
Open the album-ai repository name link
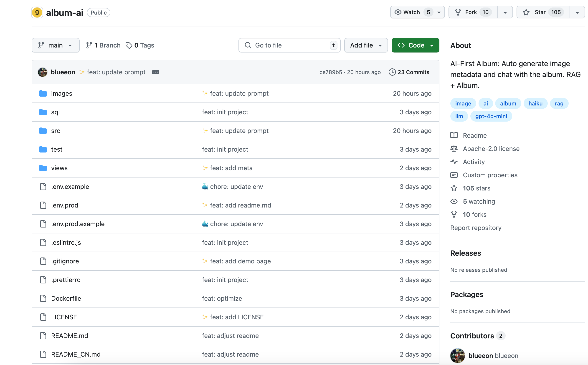[x=65, y=12]
